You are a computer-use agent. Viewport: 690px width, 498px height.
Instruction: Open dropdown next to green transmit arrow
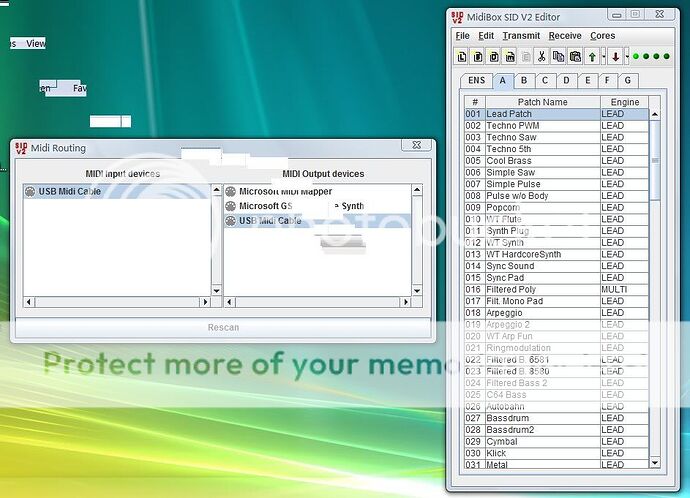coord(604,57)
